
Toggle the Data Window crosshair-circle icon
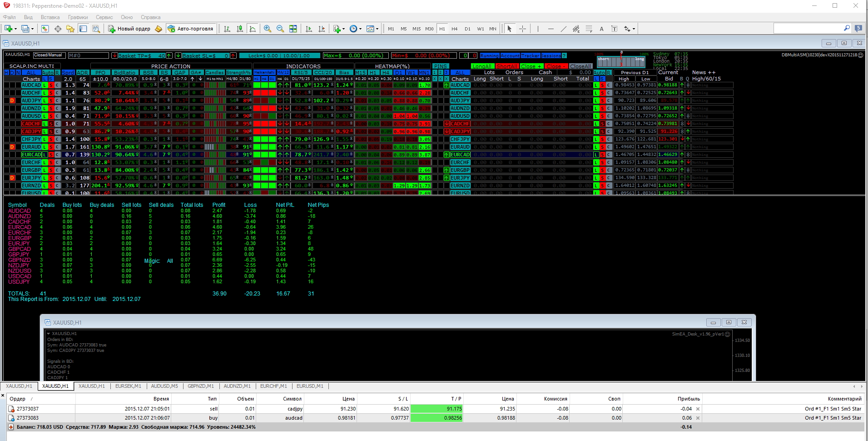click(x=58, y=29)
